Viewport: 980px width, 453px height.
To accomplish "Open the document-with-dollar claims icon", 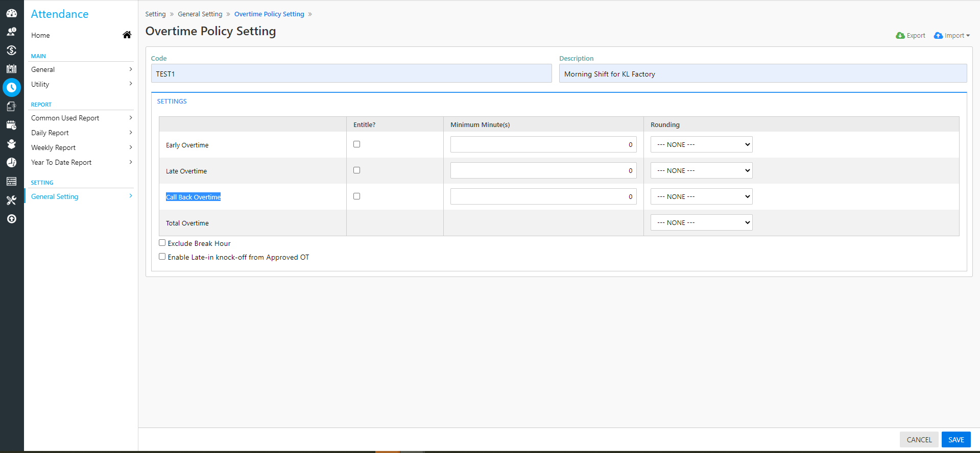I will (11, 106).
